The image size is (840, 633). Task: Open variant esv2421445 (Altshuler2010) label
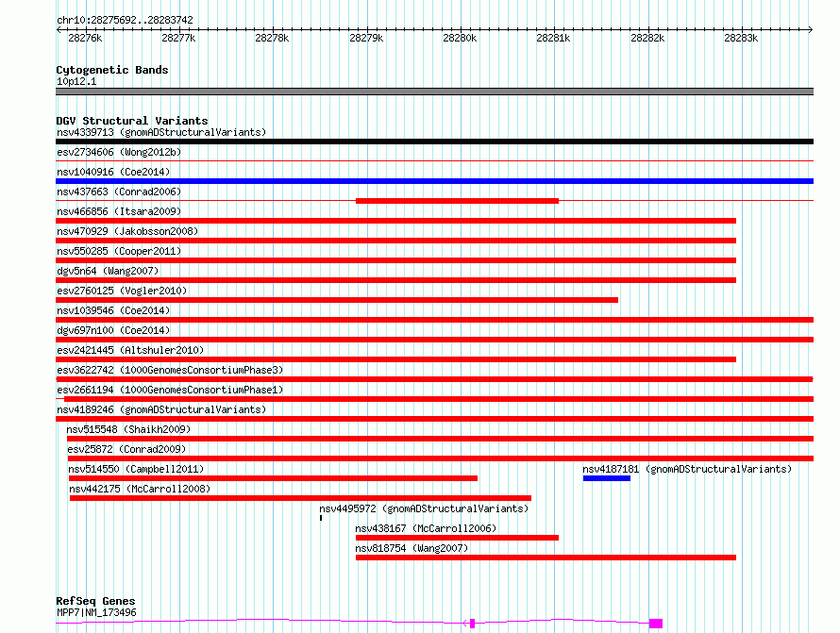(130, 350)
